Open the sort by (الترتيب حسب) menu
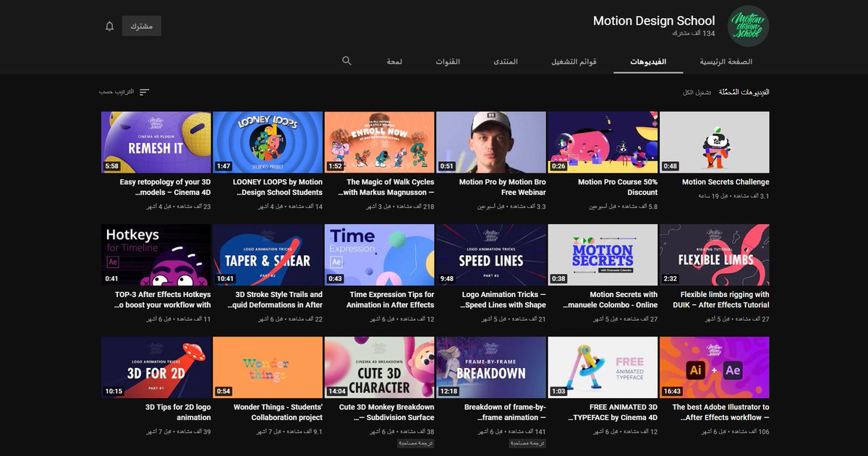Screen dimensions: 868x456 click(x=124, y=93)
